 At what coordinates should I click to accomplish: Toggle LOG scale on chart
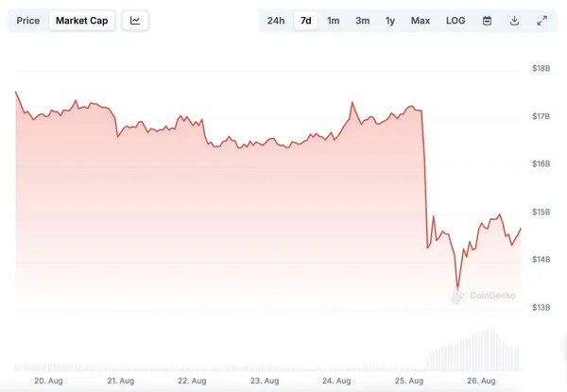coord(455,20)
